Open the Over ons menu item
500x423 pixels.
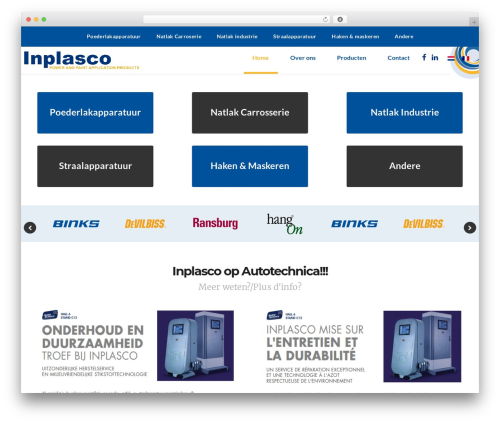tap(303, 58)
